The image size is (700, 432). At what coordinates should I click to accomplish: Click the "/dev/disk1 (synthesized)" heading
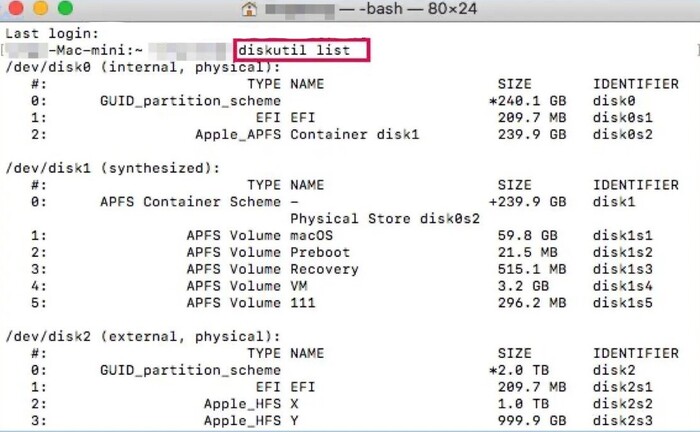[112, 168]
